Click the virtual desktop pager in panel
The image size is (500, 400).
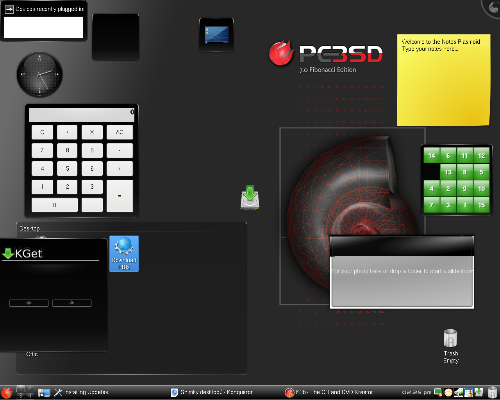[x=25, y=392]
